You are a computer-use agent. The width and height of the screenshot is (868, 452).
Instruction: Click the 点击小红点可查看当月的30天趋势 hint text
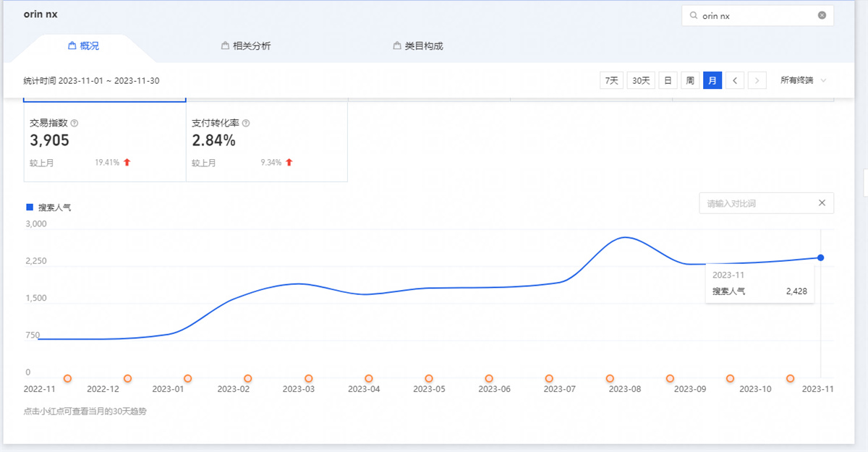point(85,411)
